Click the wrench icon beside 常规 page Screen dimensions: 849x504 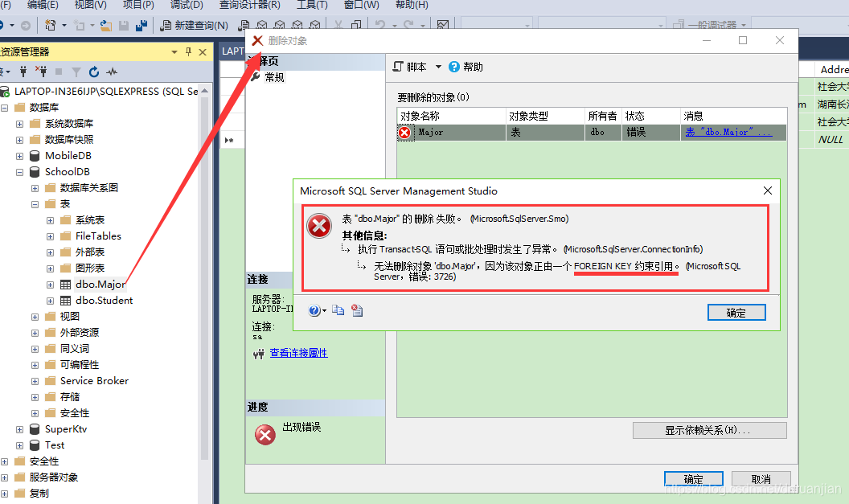256,77
